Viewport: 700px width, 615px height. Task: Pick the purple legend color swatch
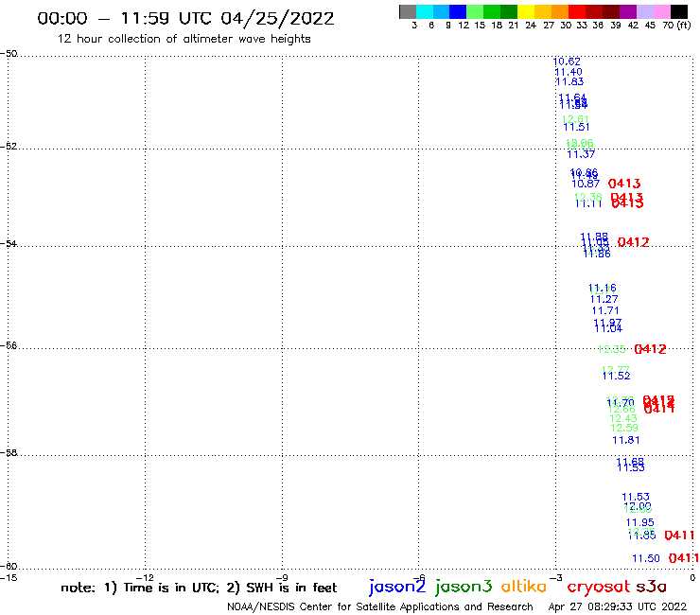point(628,11)
